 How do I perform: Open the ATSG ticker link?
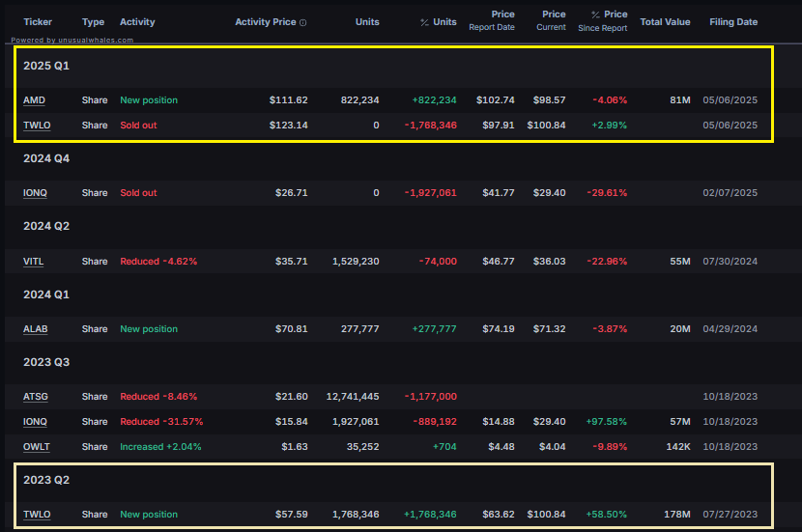pyautogui.click(x=36, y=396)
